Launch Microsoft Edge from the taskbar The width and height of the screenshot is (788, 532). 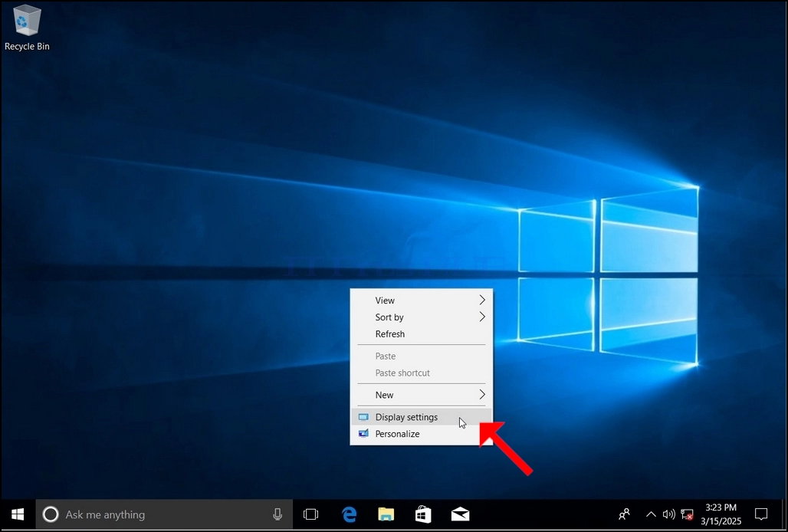[349, 514]
